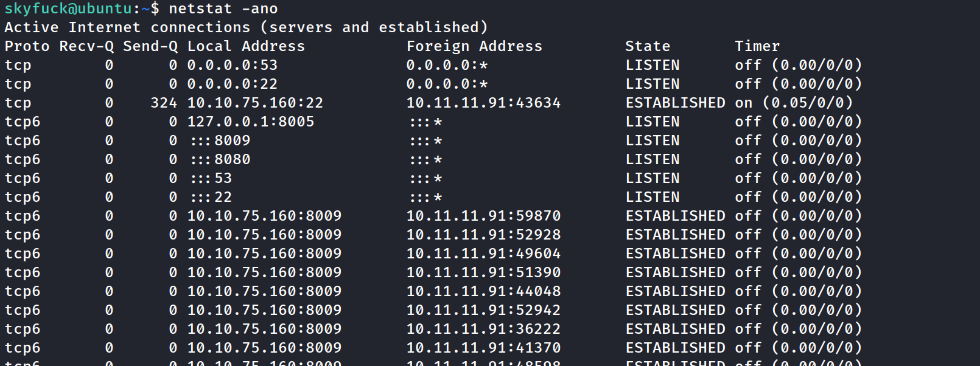Viewport: 980px width, 366px height.
Task: Click foreign address 10.11.11.91:44048
Action: [x=483, y=291]
